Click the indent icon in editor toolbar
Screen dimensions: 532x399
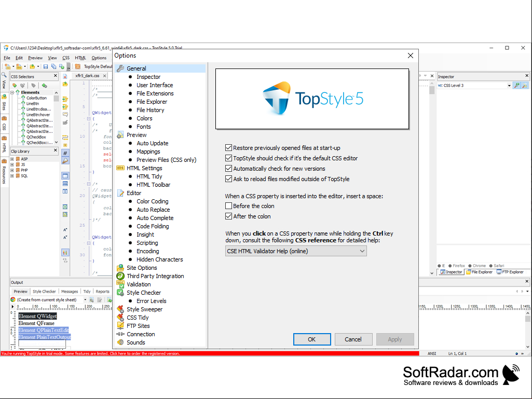(x=65, y=99)
